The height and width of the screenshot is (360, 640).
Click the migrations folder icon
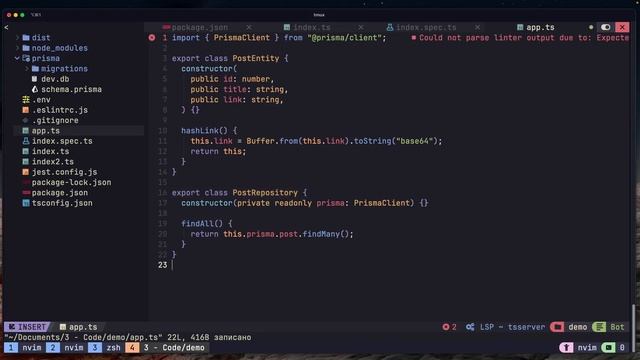35,69
